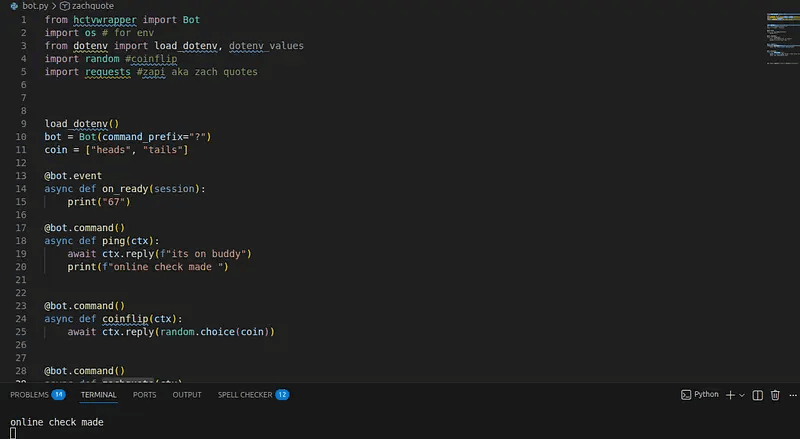Click the print("67") statement

point(99,202)
